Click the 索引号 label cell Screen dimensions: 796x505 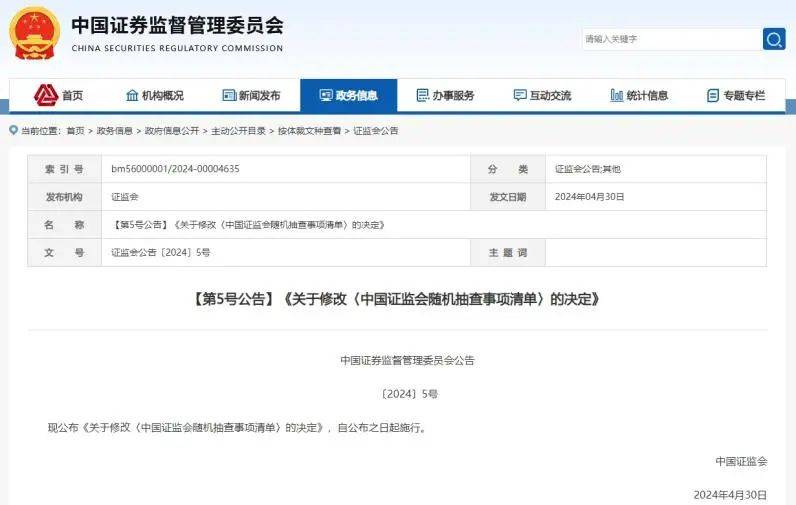coord(64,169)
